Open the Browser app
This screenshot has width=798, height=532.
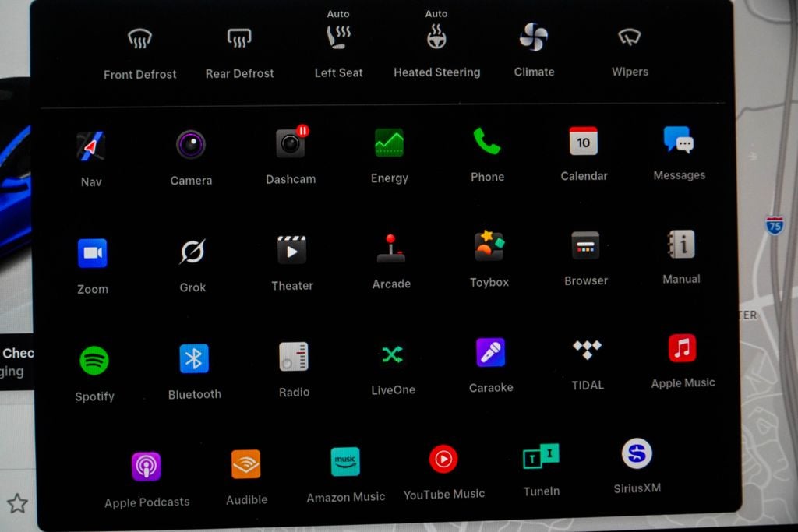point(586,246)
